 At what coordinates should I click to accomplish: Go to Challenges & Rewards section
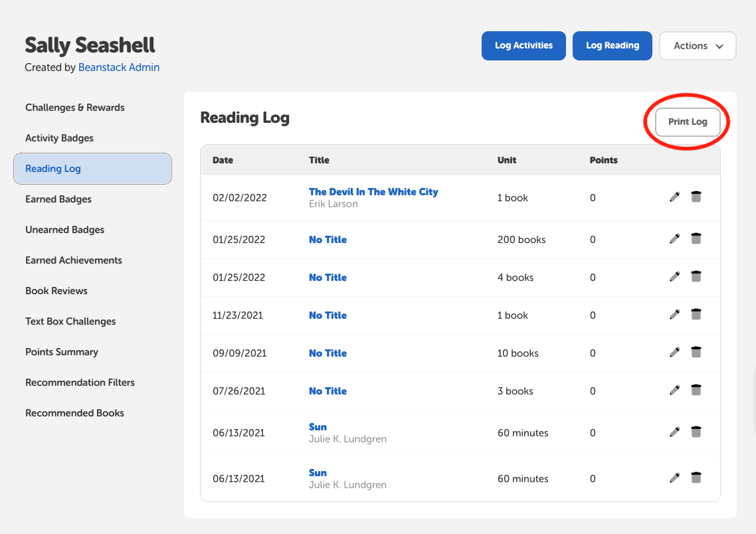74,107
